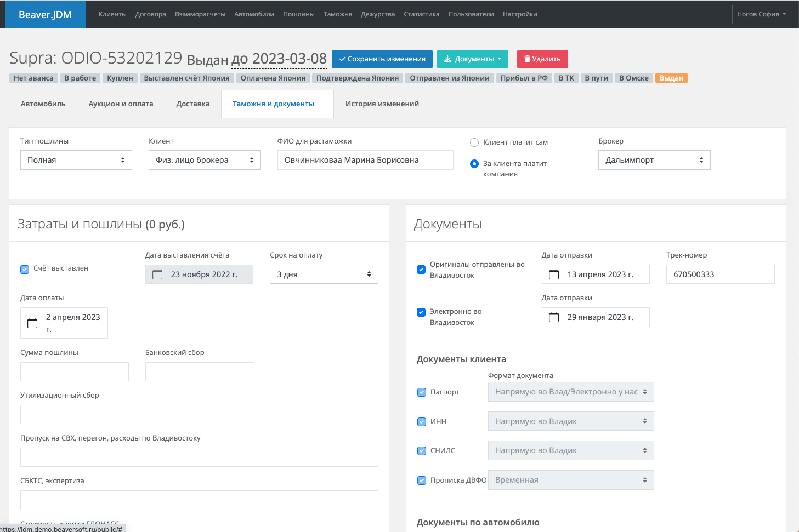Switch to История изменений tab
Image resolution: width=799 pixels, height=532 pixels.
click(382, 104)
